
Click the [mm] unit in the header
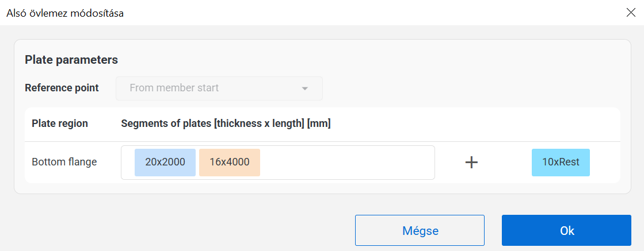pos(319,123)
